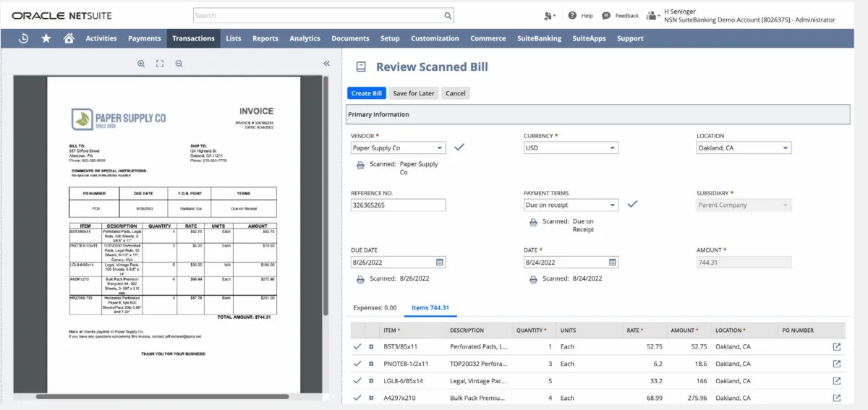Viewport: 868px width, 410px height.
Task: Expand the LGL8-6/85x14 row details
Action: [371, 381]
